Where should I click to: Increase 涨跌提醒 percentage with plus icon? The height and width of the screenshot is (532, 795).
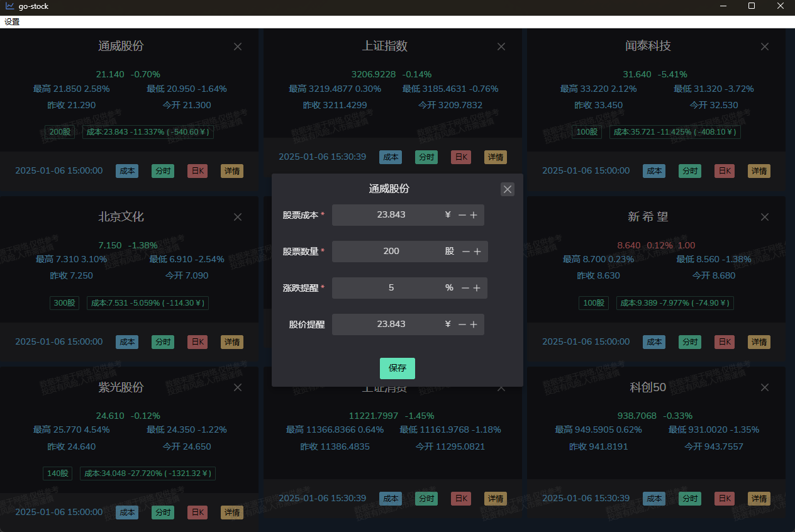[477, 288]
